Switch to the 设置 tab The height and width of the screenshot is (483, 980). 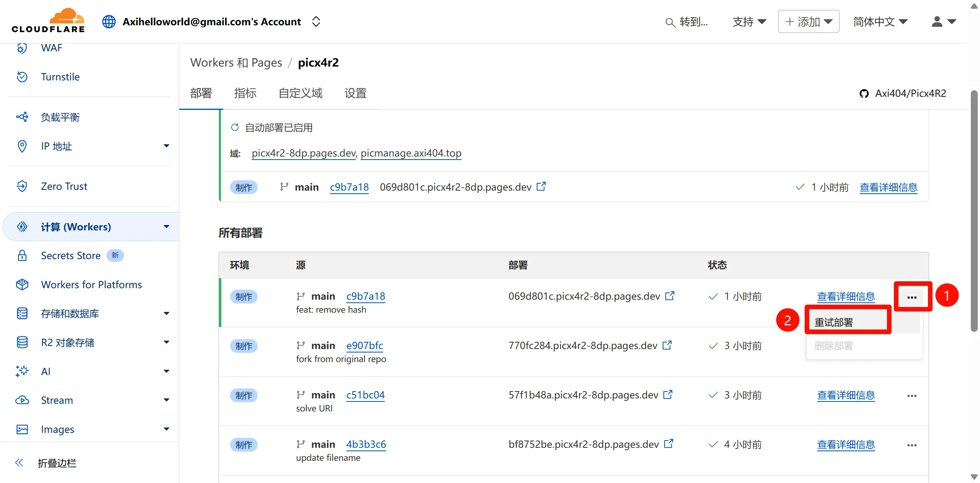(356, 93)
